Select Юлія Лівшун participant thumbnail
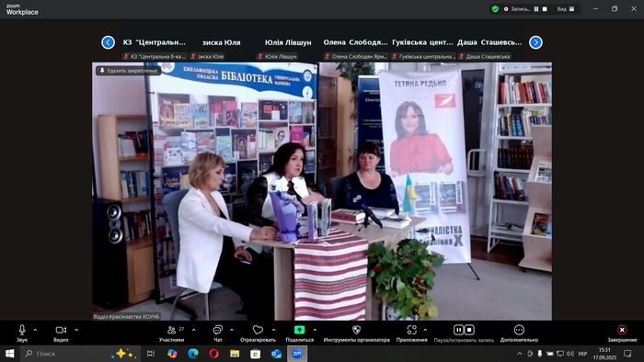This screenshot has width=644, height=362. (x=288, y=42)
